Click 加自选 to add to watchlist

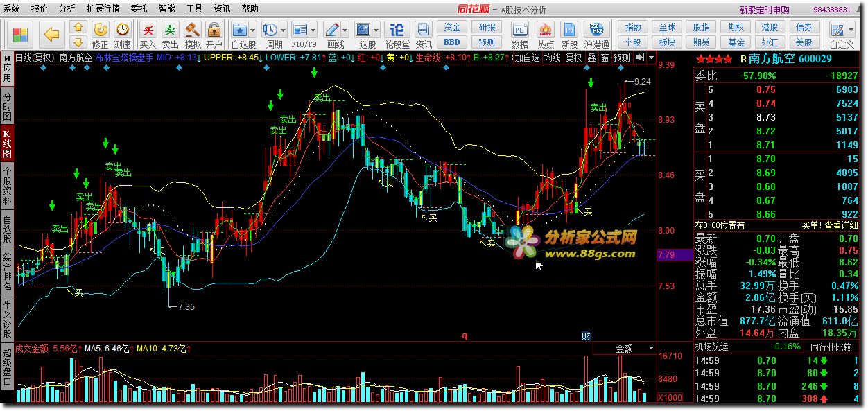click(526, 58)
